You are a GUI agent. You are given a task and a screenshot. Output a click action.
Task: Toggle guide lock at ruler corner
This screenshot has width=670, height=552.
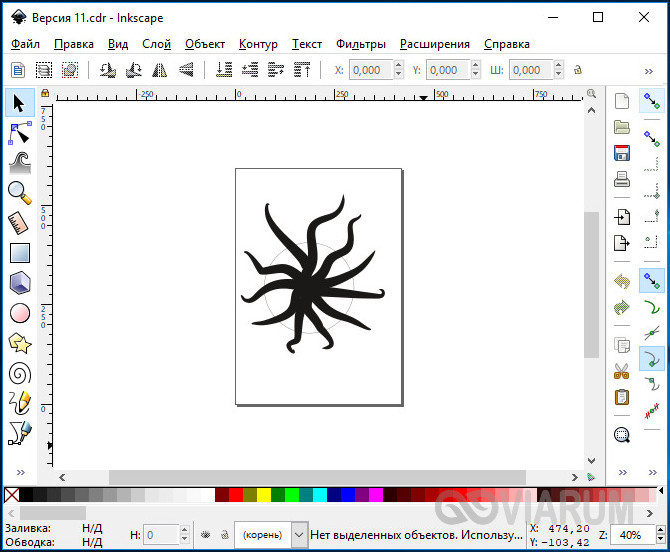[45, 93]
